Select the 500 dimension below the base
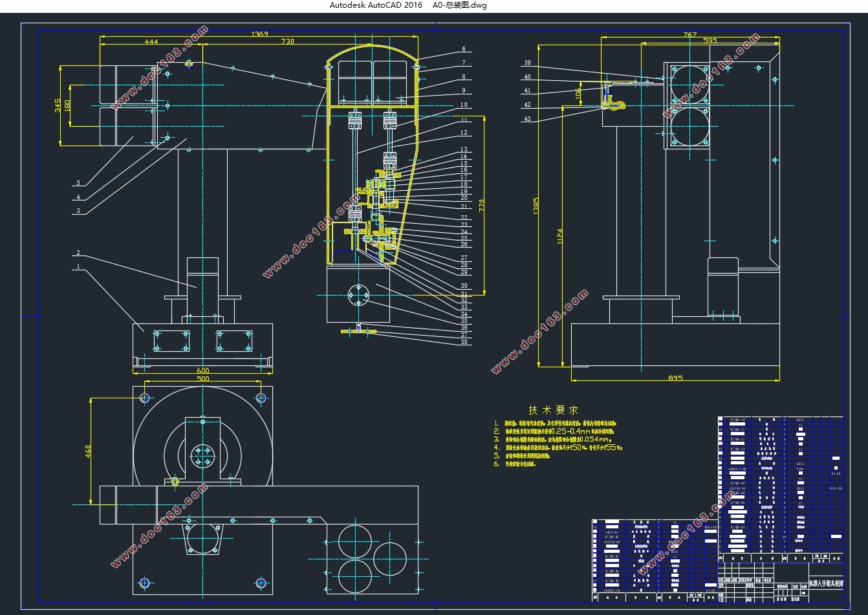Image resolution: width=868 pixels, height=615 pixels. (203, 379)
